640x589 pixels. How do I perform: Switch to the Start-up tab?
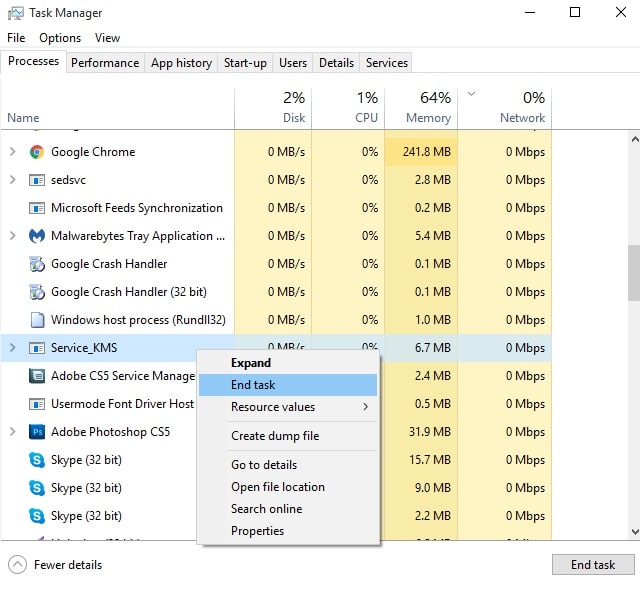click(x=245, y=63)
